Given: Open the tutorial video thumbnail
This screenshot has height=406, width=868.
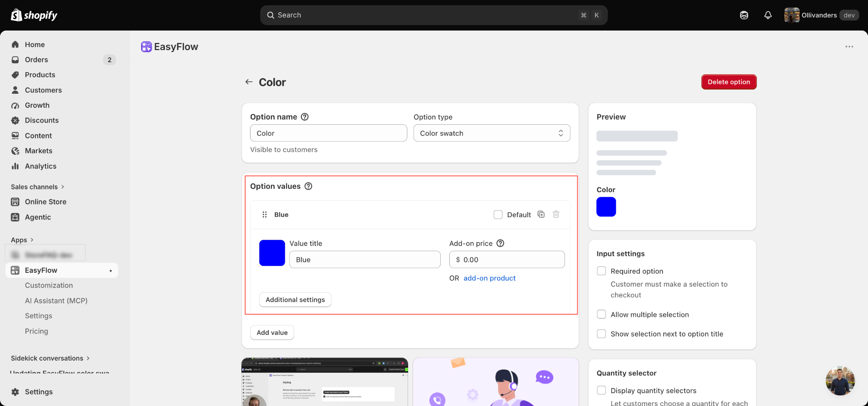Looking at the screenshot, I should coord(325,382).
